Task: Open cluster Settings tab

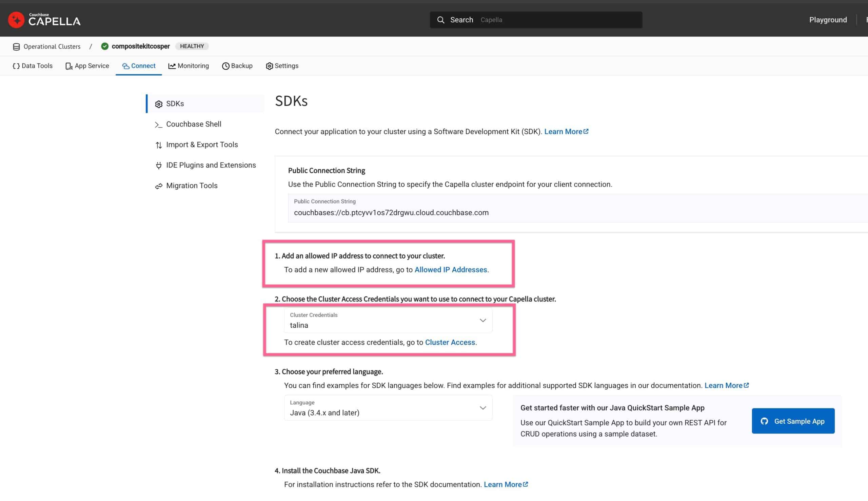Action: pos(282,66)
